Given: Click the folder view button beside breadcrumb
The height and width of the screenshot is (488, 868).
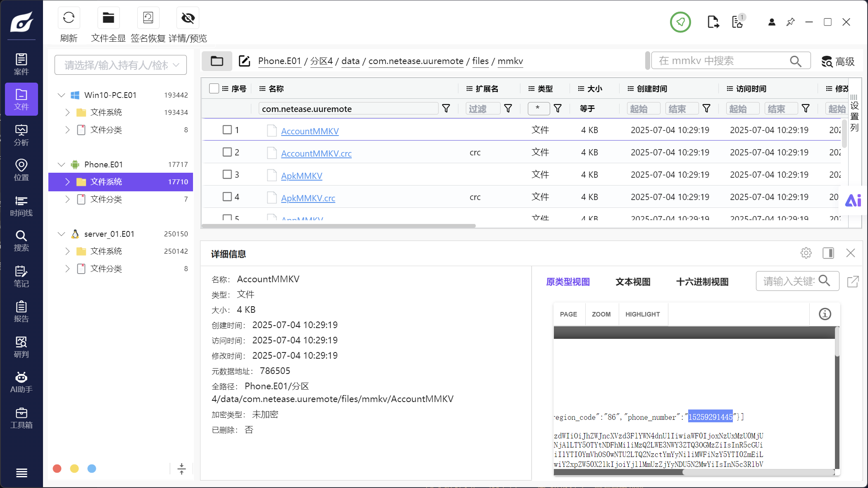Looking at the screenshot, I should tap(217, 61).
